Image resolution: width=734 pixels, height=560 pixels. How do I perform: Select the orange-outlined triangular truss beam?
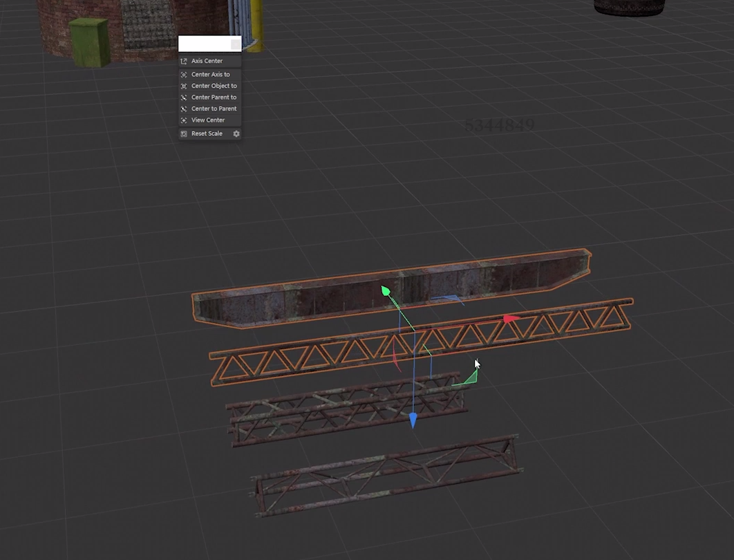[422, 342]
